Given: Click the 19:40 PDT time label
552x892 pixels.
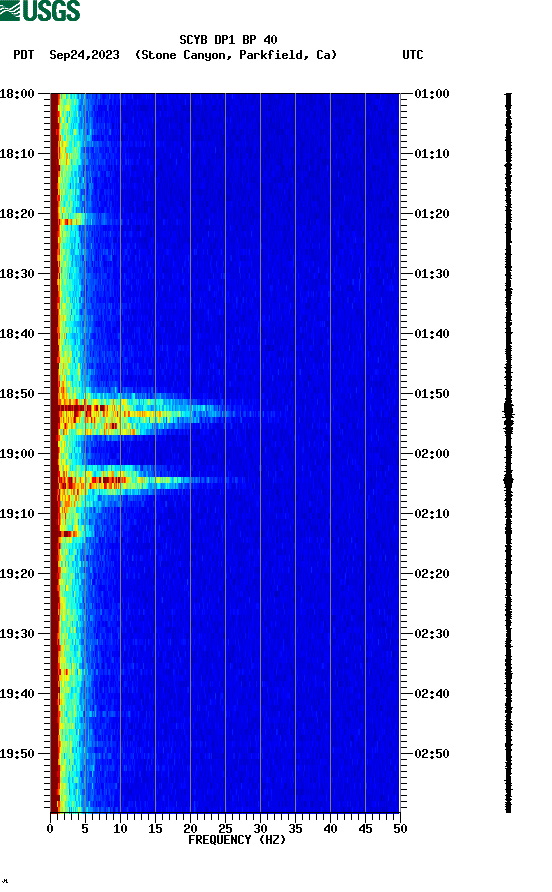Looking at the screenshot, I should click(x=17, y=694).
